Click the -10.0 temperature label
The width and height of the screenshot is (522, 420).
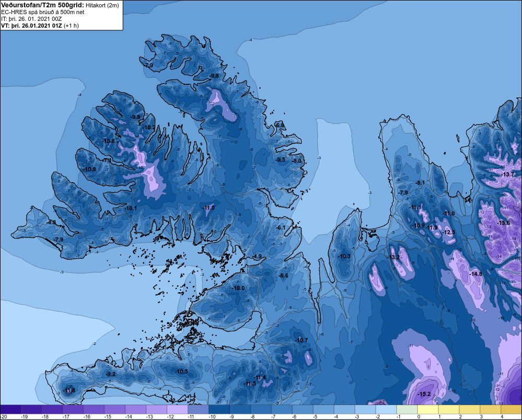click(239, 288)
